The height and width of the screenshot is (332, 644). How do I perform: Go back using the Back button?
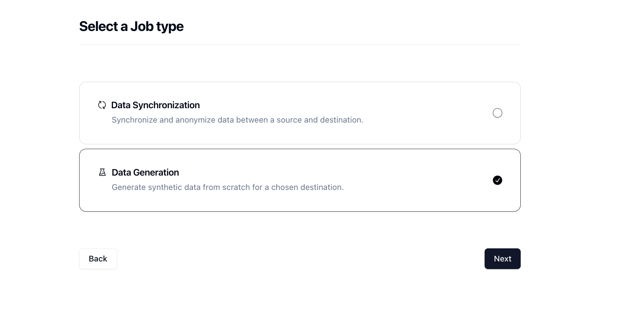(98, 259)
